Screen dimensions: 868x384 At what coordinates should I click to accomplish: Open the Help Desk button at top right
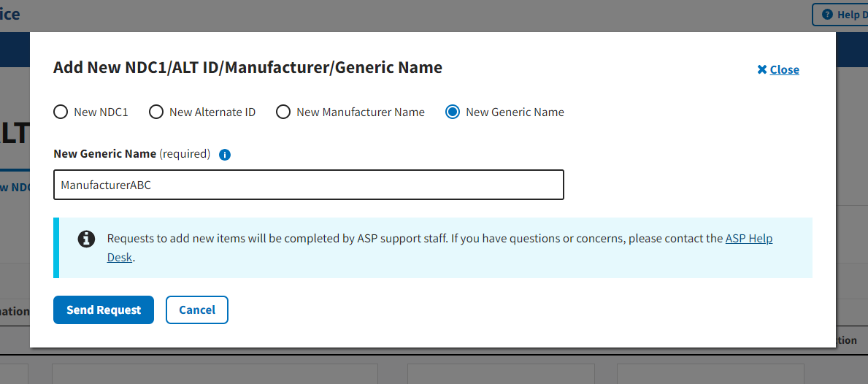click(x=848, y=15)
